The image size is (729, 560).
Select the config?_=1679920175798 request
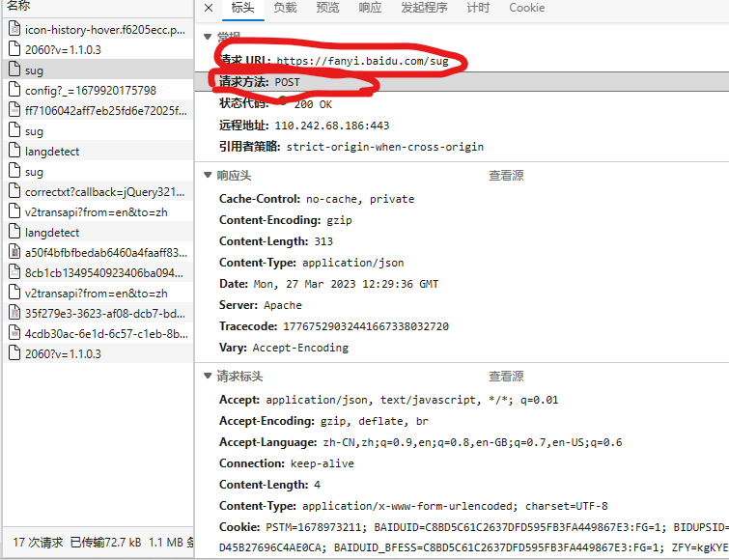click(98, 90)
